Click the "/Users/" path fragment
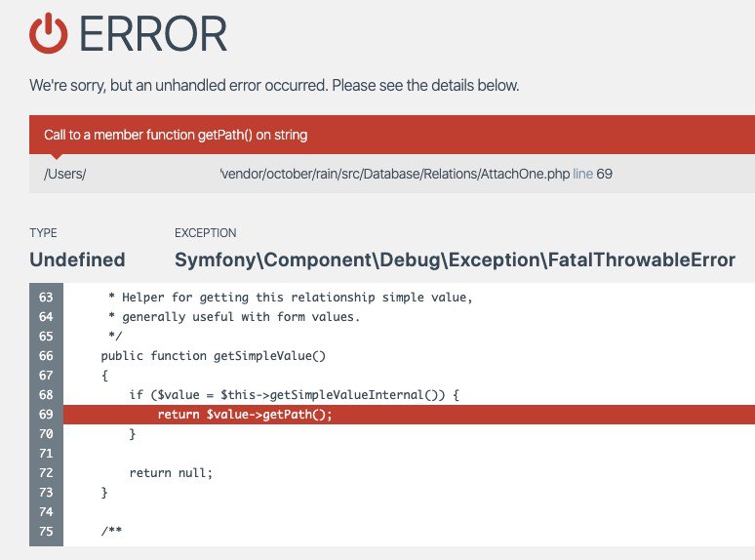Viewport: 755px width, 560px height. coord(65,174)
